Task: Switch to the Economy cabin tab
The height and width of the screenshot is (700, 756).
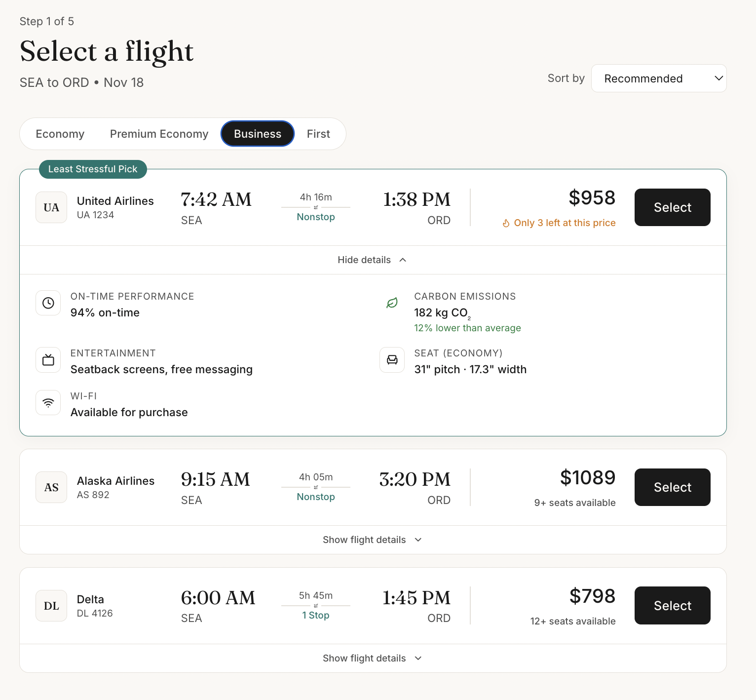Action: [60, 134]
